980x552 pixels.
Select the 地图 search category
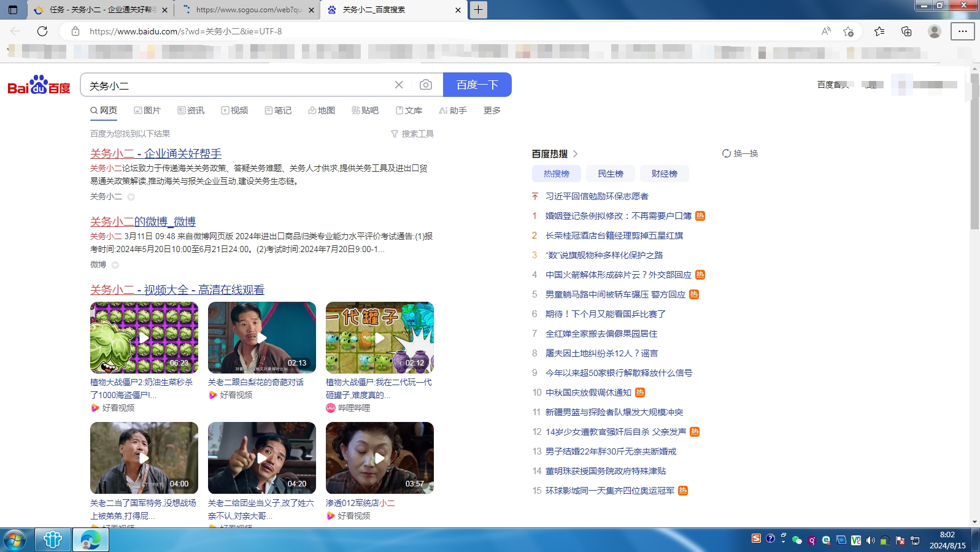click(322, 110)
